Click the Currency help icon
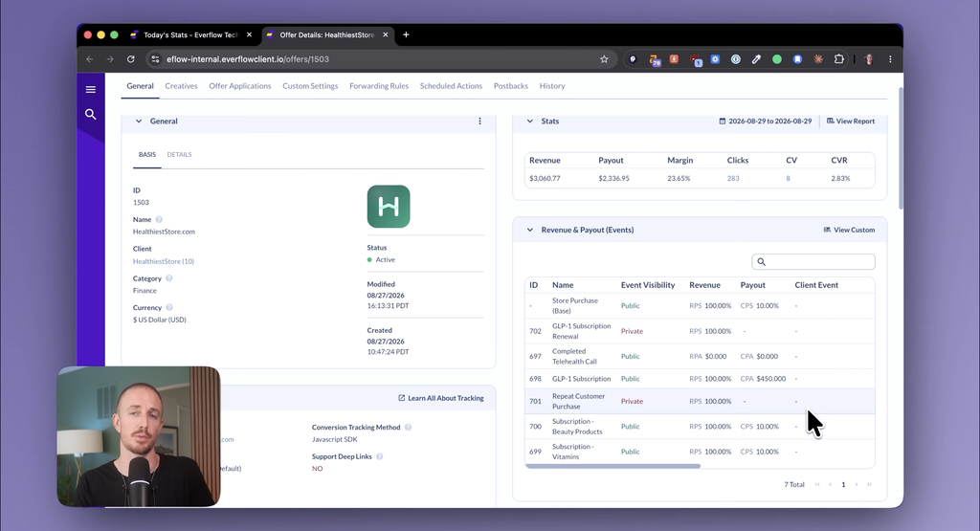Image resolution: width=980 pixels, height=531 pixels. (x=169, y=307)
